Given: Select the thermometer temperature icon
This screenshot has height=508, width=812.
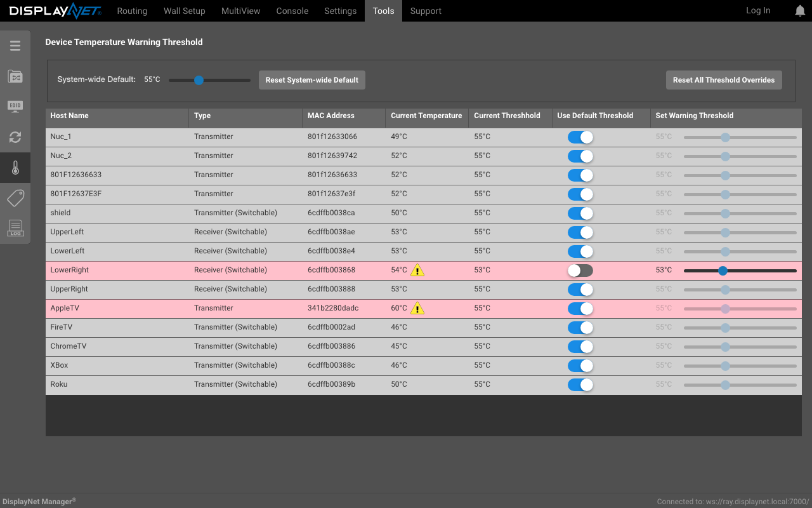Looking at the screenshot, I should (15, 168).
